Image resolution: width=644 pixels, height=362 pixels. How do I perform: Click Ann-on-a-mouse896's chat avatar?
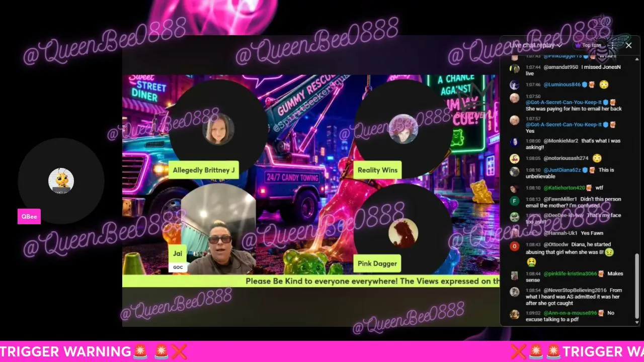pos(514,315)
